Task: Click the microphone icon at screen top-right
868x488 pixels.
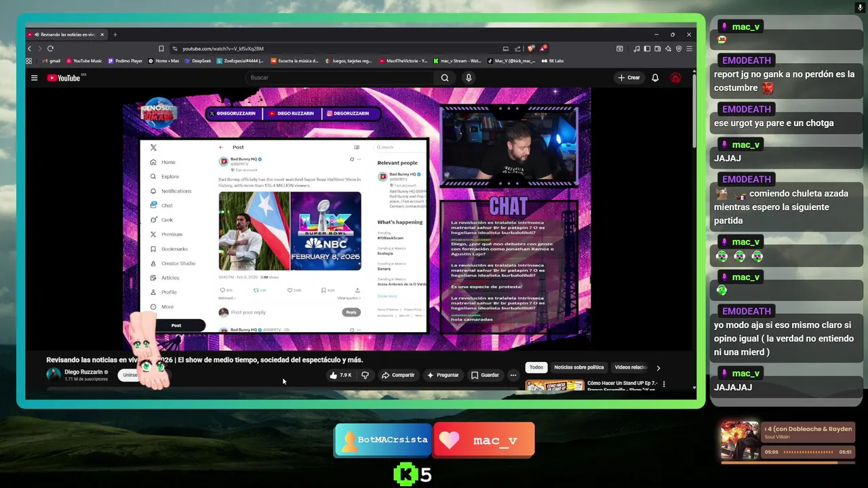Action: [x=861, y=7]
